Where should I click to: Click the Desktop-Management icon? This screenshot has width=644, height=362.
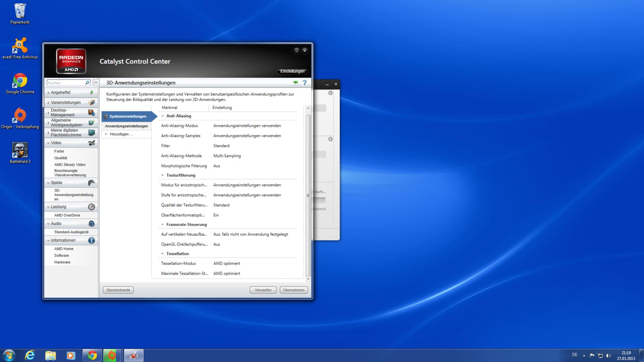click(x=91, y=112)
